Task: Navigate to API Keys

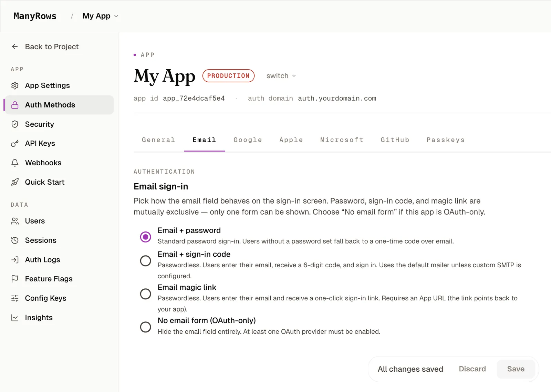Action: click(x=59, y=143)
